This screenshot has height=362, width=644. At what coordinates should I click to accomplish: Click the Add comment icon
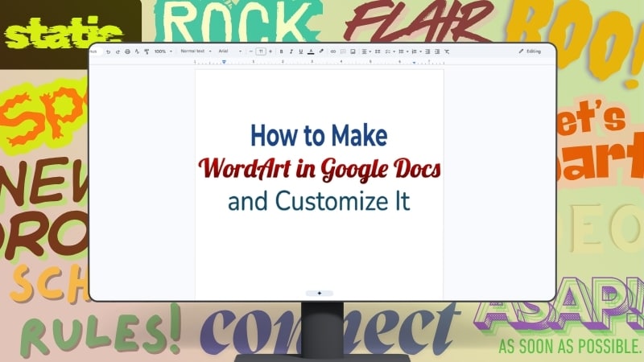pyautogui.click(x=343, y=51)
